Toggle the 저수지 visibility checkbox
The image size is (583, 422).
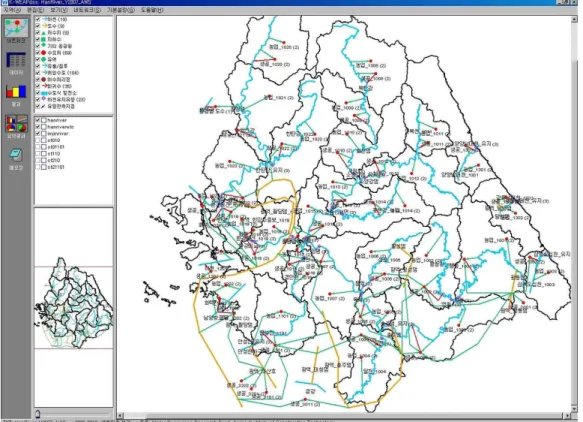coord(38,33)
